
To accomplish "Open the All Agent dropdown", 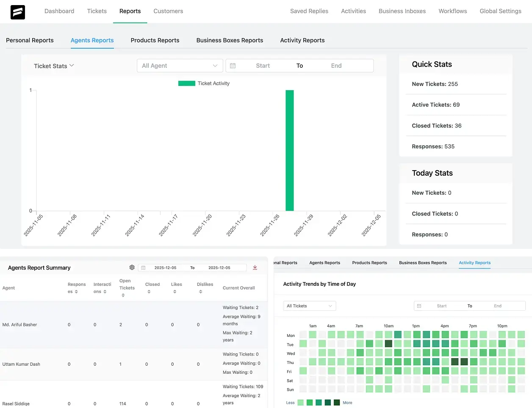I will coord(180,66).
